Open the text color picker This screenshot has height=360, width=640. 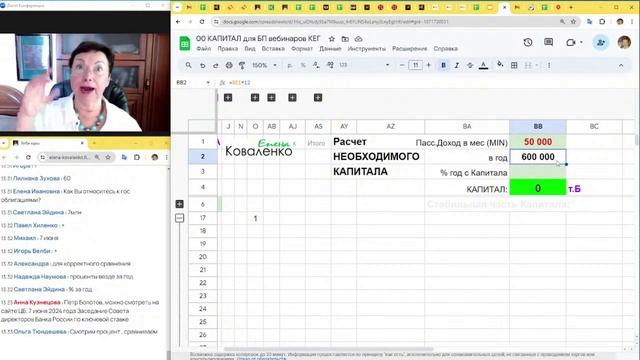click(483, 65)
